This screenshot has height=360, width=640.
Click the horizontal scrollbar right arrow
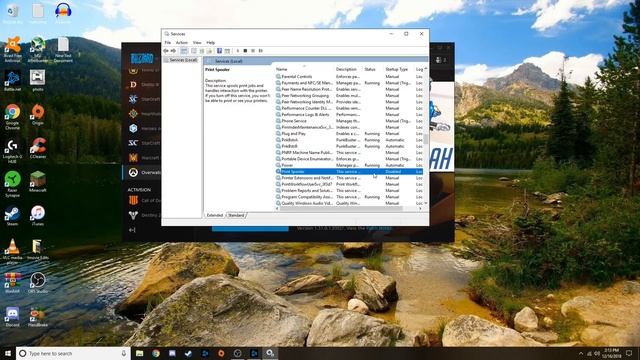click(420, 209)
